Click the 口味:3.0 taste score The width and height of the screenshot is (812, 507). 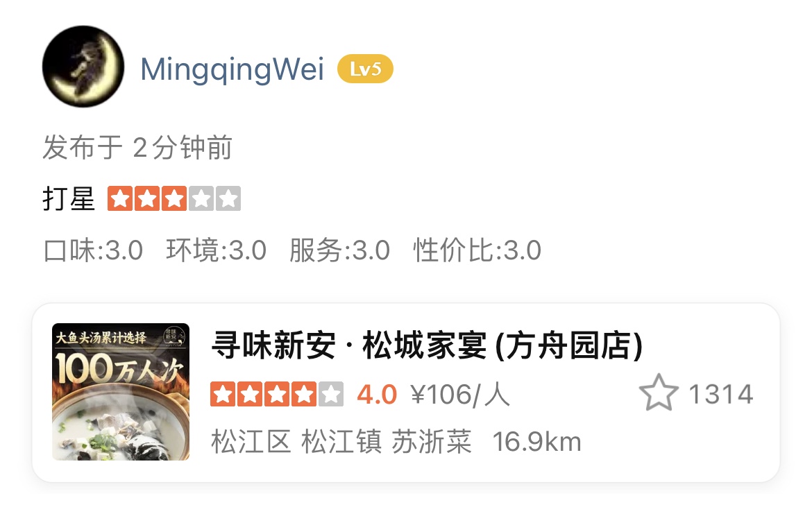pyautogui.click(x=93, y=250)
